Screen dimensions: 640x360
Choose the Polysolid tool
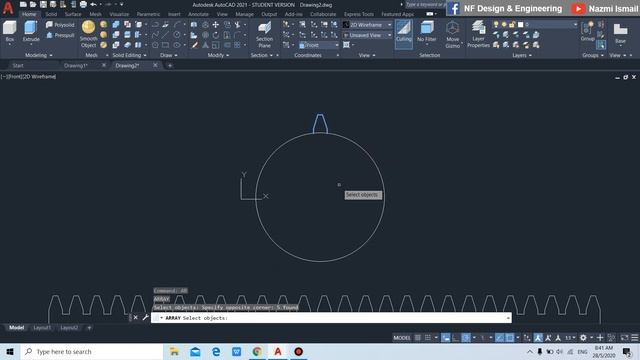(x=60, y=25)
